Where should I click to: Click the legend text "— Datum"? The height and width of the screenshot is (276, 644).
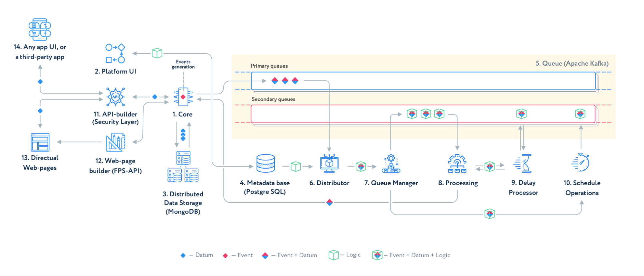click(201, 255)
